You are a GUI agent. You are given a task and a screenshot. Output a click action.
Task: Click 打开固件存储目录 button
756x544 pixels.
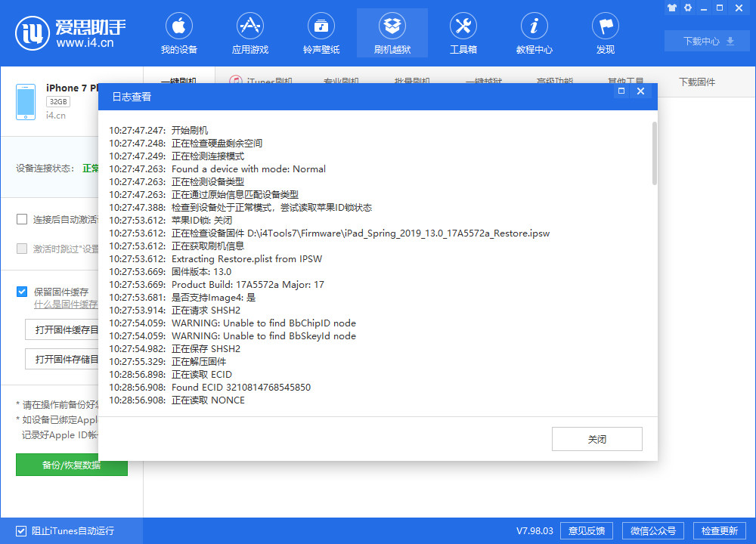(62, 360)
